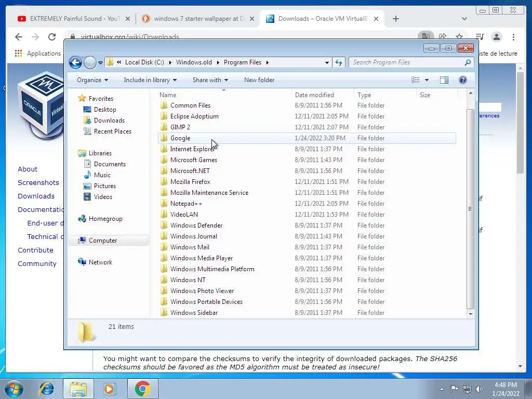Select Favorites in the navigation pane
This screenshot has width=532, height=399.
coord(101,99)
